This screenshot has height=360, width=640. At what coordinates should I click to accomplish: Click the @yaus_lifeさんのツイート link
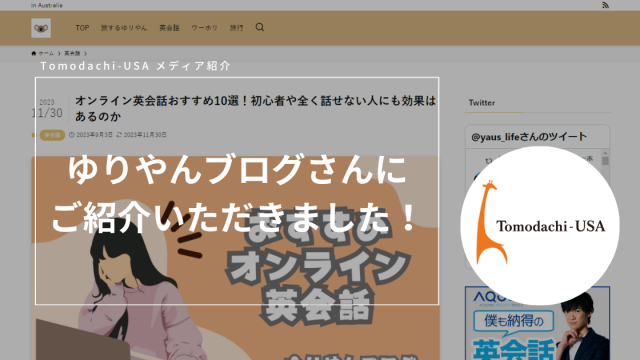tap(529, 137)
